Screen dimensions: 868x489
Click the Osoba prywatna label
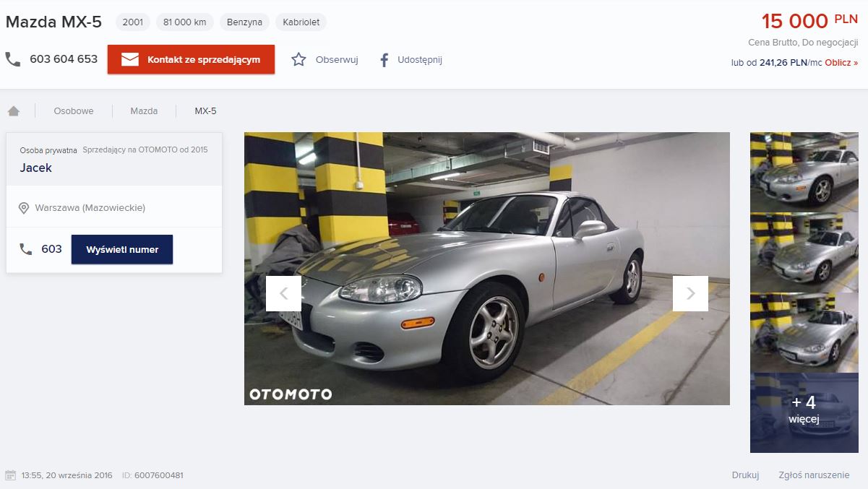click(x=48, y=150)
